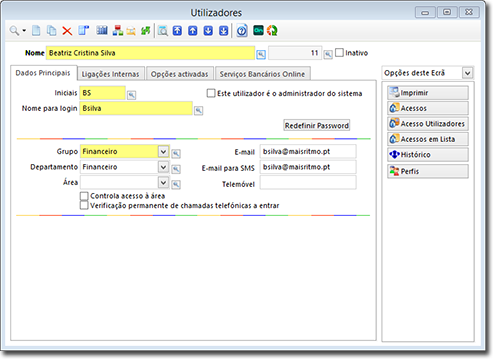
Task: Open the Serviços Bancários Online tab
Action: pos(262,74)
